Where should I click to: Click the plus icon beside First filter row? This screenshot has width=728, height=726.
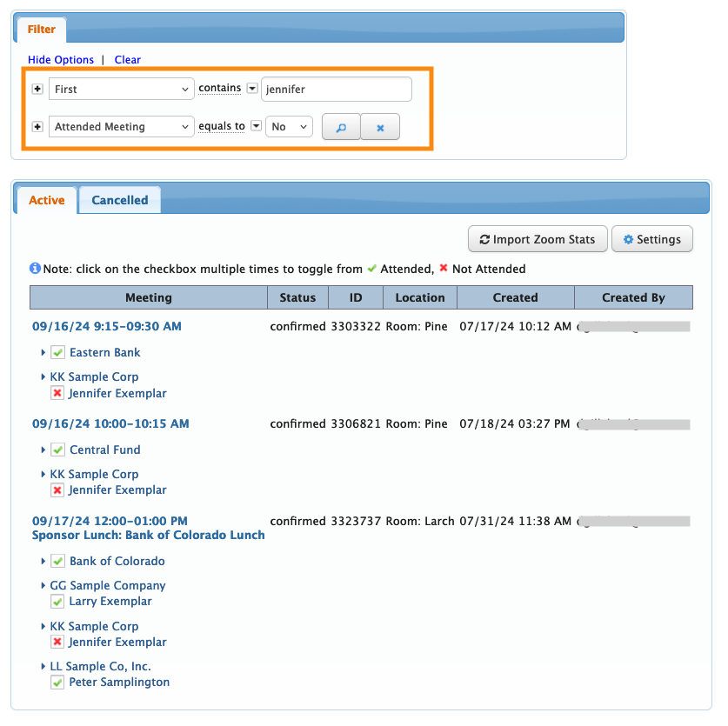(x=37, y=89)
